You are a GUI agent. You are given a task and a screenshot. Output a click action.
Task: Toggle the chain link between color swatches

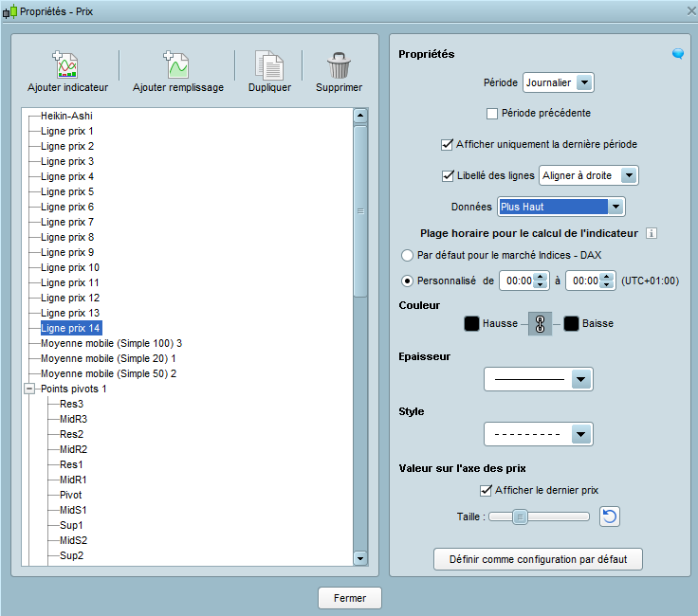tap(541, 324)
